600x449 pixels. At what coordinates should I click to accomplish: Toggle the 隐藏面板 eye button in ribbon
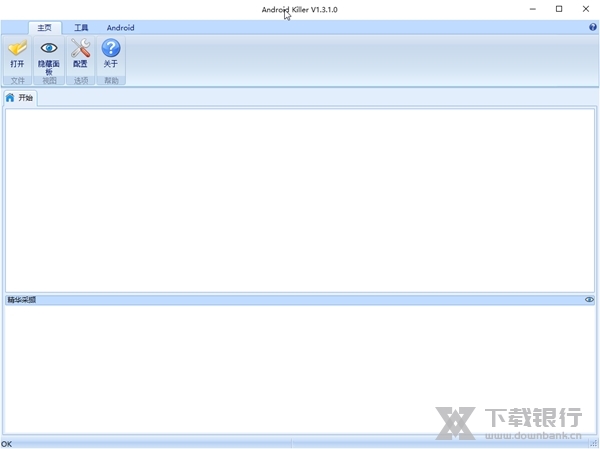click(x=49, y=56)
